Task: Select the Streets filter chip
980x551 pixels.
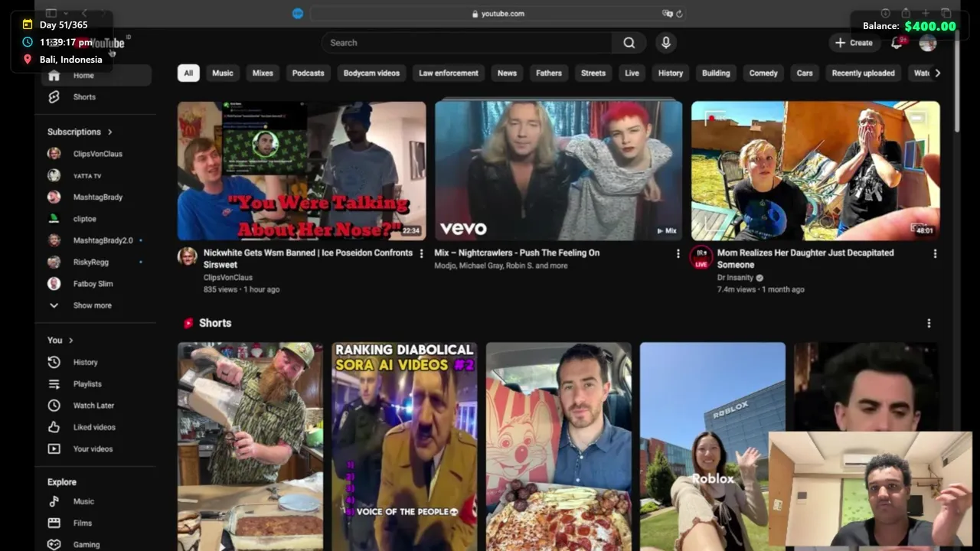Action: click(x=593, y=73)
